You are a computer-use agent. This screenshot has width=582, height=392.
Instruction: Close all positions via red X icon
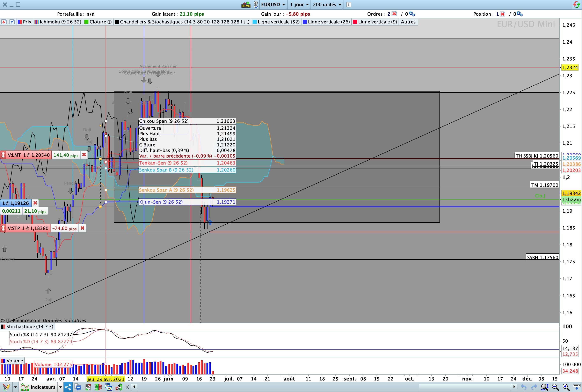[502, 14]
